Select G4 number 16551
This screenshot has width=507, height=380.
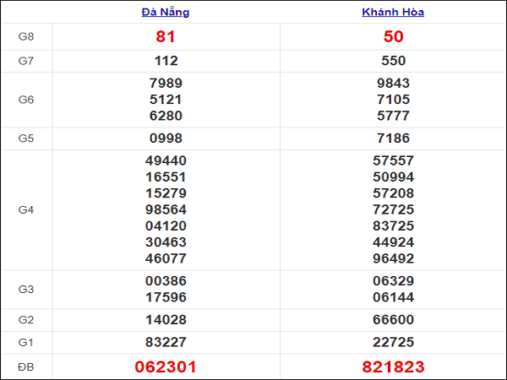click(x=166, y=177)
